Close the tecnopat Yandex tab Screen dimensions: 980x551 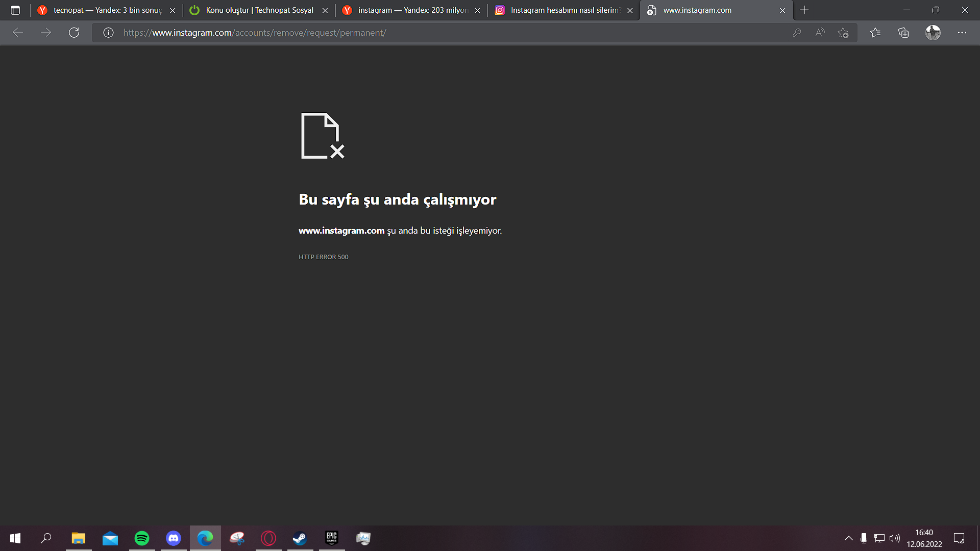pos(173,10)
